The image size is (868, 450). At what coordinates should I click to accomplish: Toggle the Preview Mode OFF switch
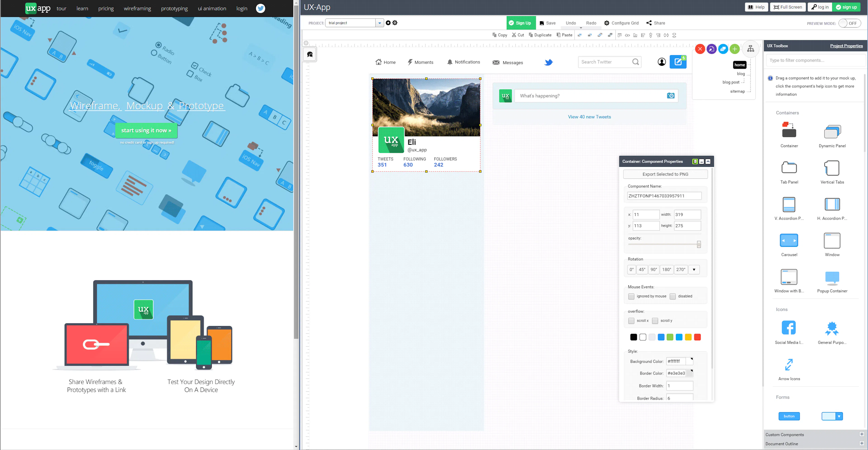[849, 23]
